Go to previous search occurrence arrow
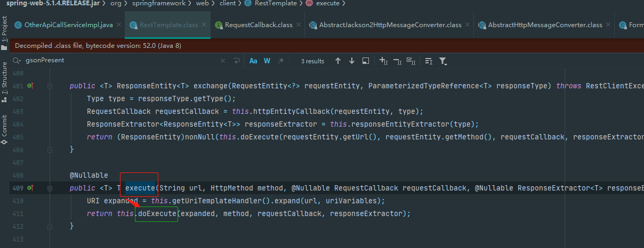Screen dimensions: 644x248 pyautogui.click(x=338, y=61)
